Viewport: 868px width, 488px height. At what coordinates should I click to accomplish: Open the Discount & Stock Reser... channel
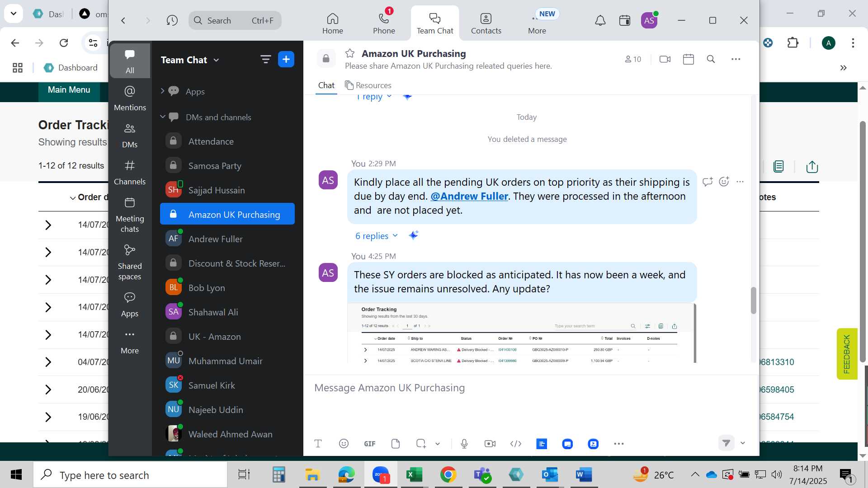pos(227,263)
